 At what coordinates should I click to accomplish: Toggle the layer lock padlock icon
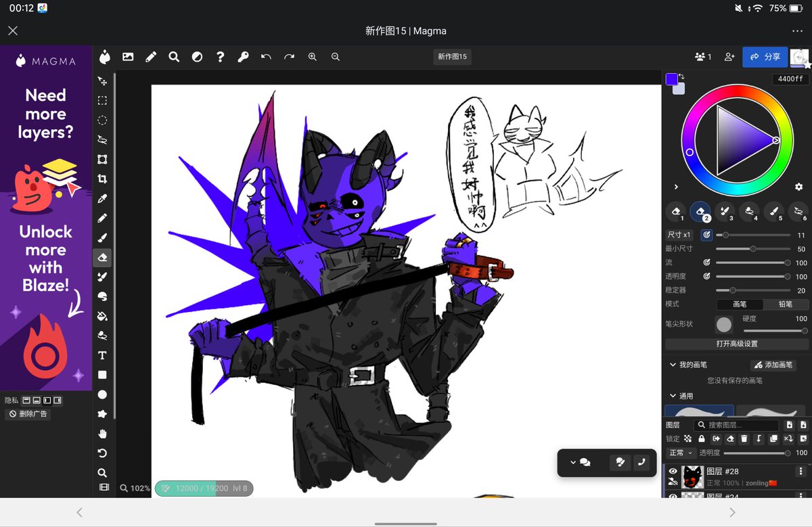702,439
